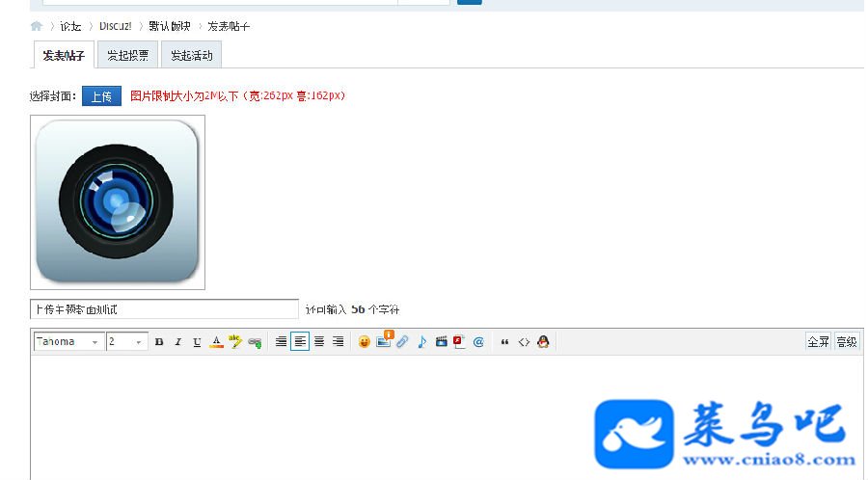This screenshot has height=480, width=868.
Task: Insert code block using the <> icon
Action: [524, 342]
